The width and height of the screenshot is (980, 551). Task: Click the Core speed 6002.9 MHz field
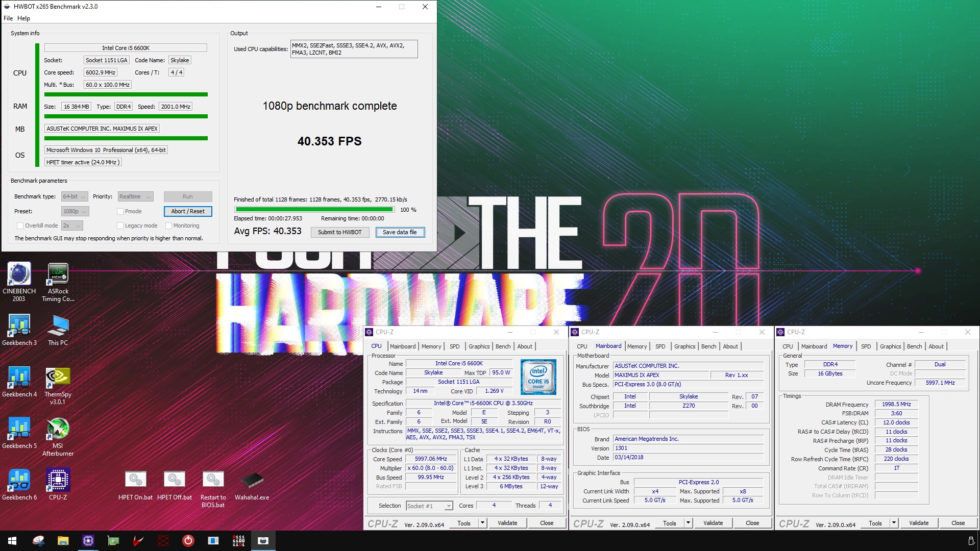click(x=101, y=72)
